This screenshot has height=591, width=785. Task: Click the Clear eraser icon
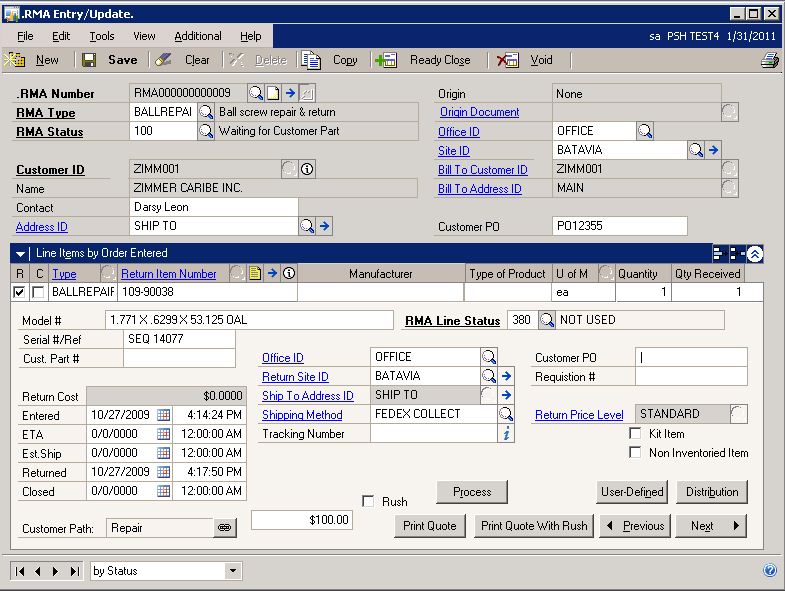click(x=163, y=60)
